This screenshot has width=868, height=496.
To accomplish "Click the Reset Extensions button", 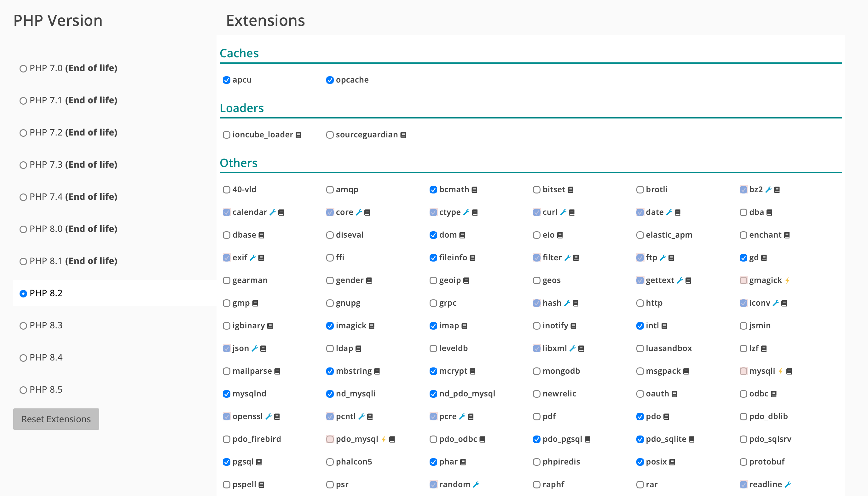I will (56, 419).
